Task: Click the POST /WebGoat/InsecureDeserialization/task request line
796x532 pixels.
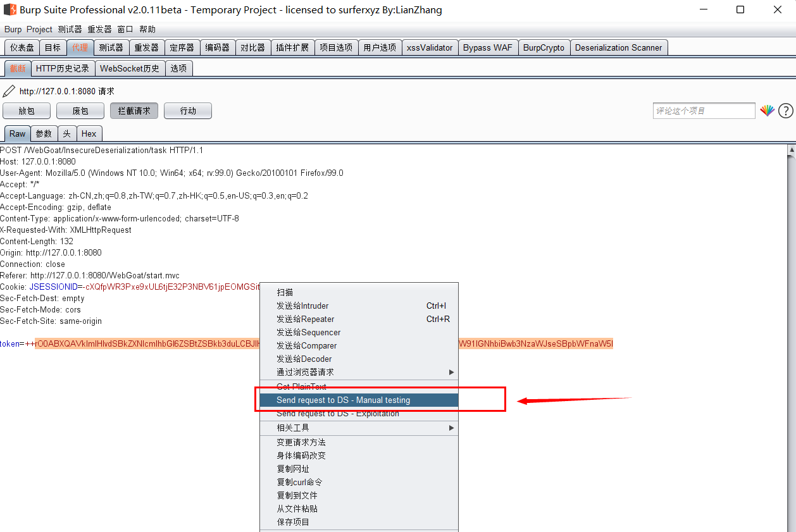Action: (101, 150)
